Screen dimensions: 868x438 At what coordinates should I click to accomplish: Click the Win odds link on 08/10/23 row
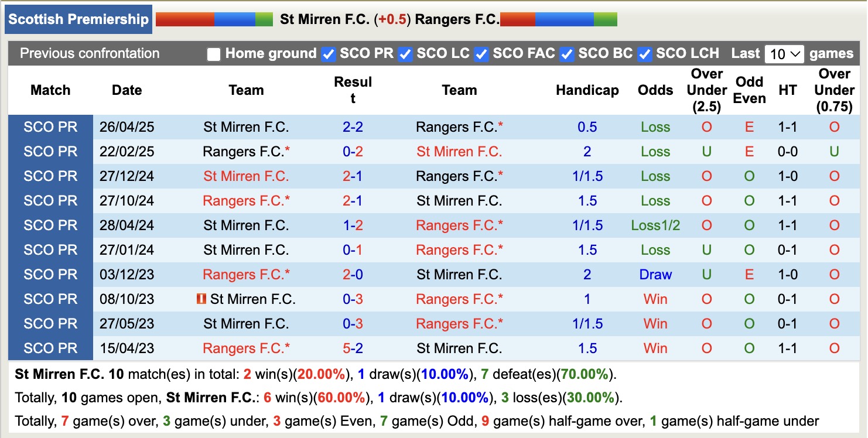655,299
